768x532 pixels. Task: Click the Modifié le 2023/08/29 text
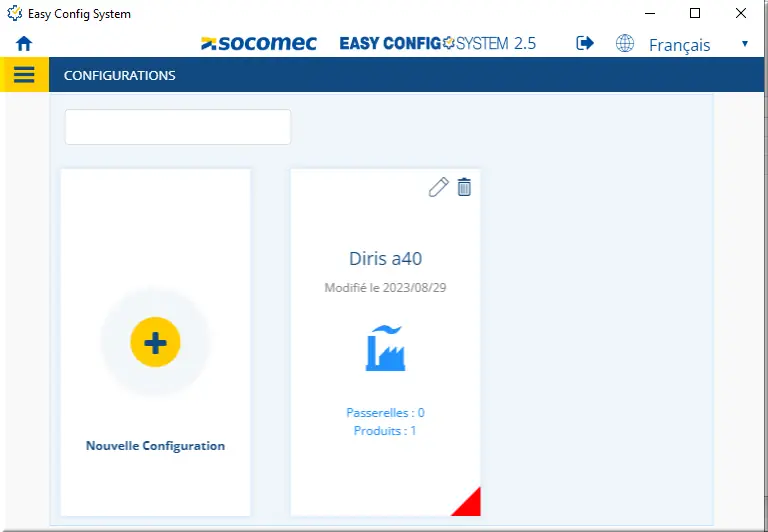[385, 288]
